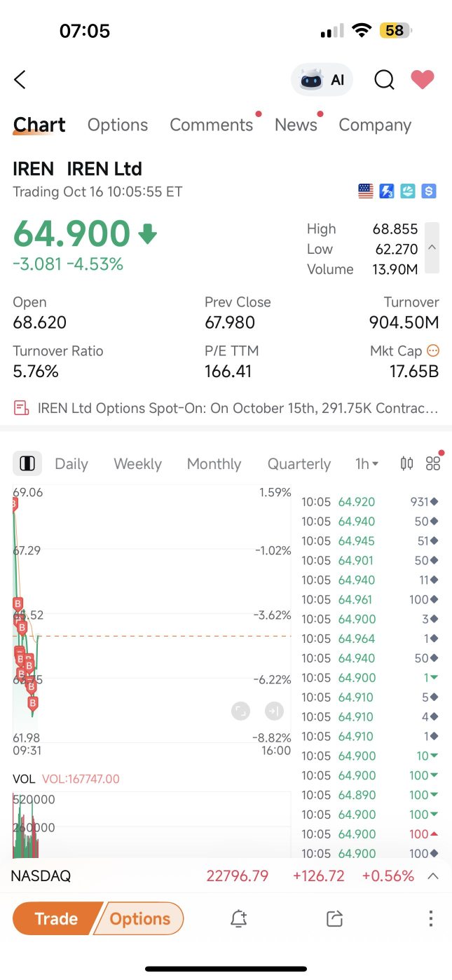Toggle the split chart layout button
The height and width of the screenshot is (980, 452).
[27, 463]
